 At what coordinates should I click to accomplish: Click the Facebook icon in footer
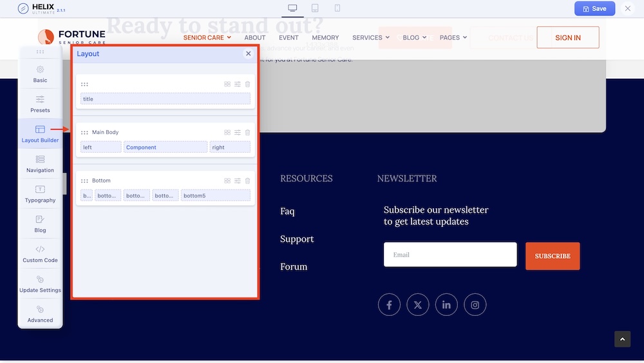click(389, 305)
